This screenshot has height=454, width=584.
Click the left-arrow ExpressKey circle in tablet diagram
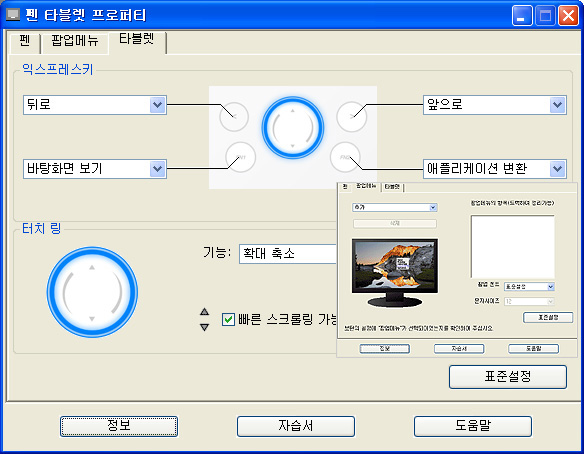(x=234, y=117)
